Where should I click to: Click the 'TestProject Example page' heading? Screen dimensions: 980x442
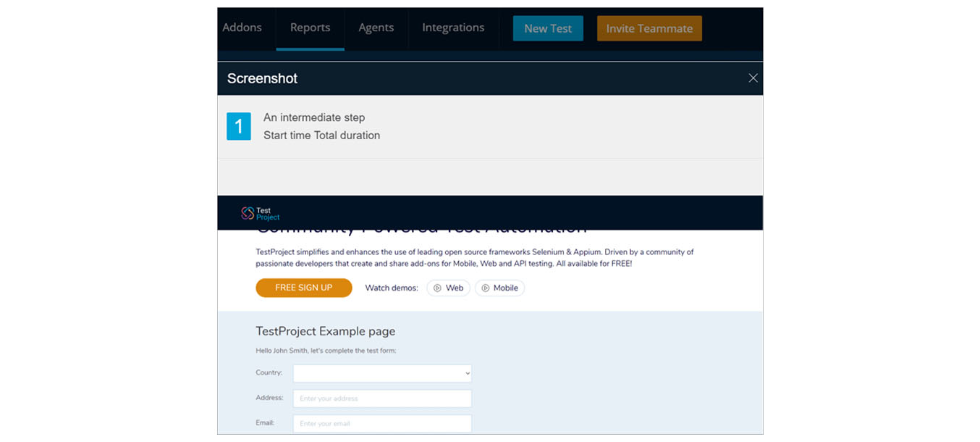[326, 331]
